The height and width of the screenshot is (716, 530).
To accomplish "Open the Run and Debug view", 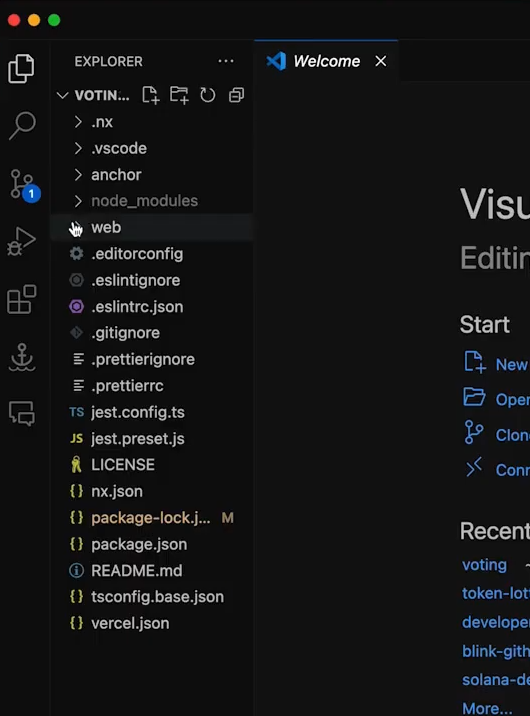I will click(21, 242).
